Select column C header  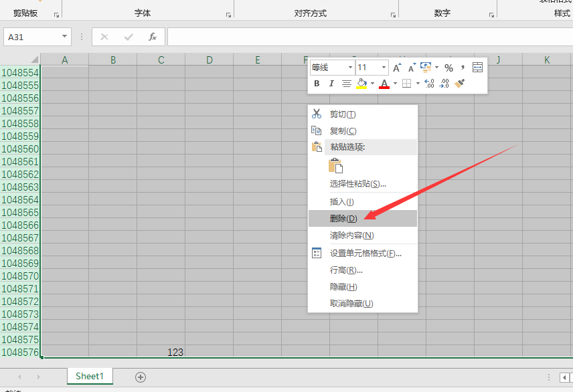(161, 60)
